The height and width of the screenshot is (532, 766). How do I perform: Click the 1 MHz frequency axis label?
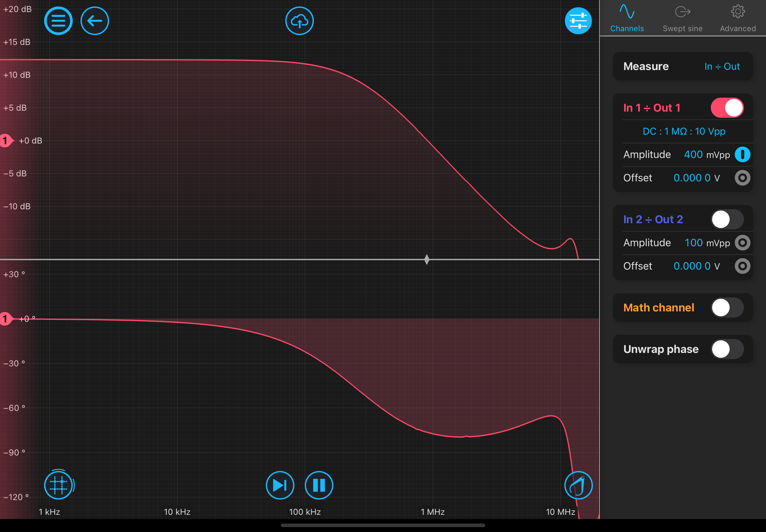coord(433,512)
